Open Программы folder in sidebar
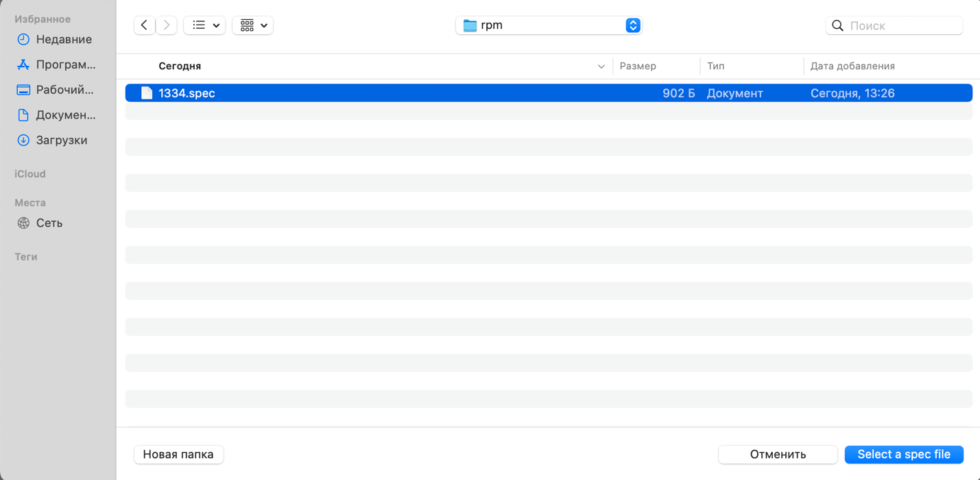This screenshot has height=480, width=980. (x=65, y=64)
